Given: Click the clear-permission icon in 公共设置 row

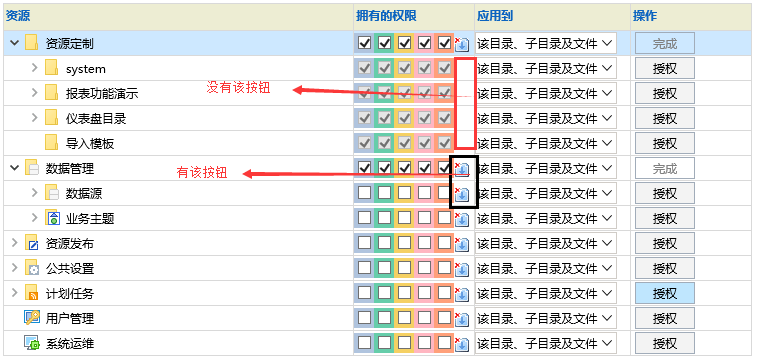Looking at the screenshot, I should (462, 269).
